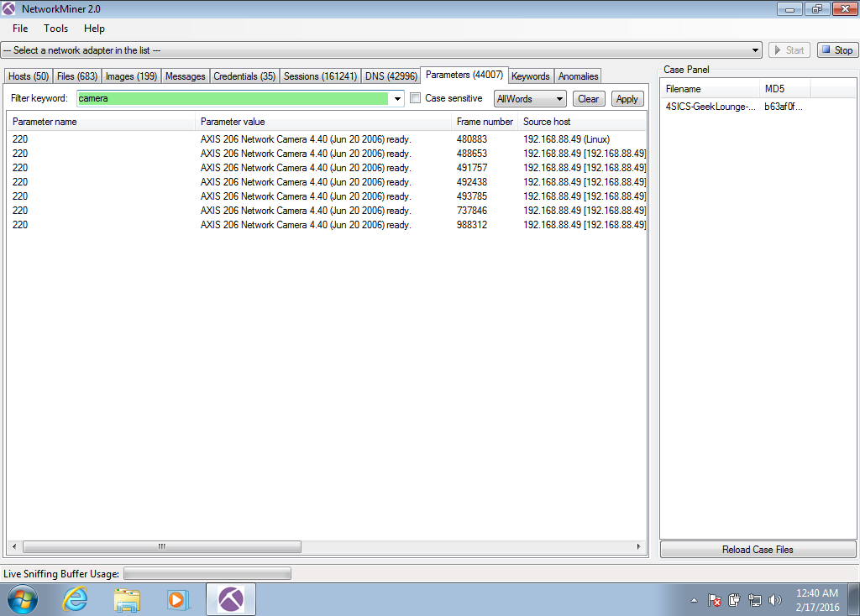The width and height of the screenshot is (860, 616).
Task: Click the NetworkMiner title bar icon
Action: tap(10, 9)
